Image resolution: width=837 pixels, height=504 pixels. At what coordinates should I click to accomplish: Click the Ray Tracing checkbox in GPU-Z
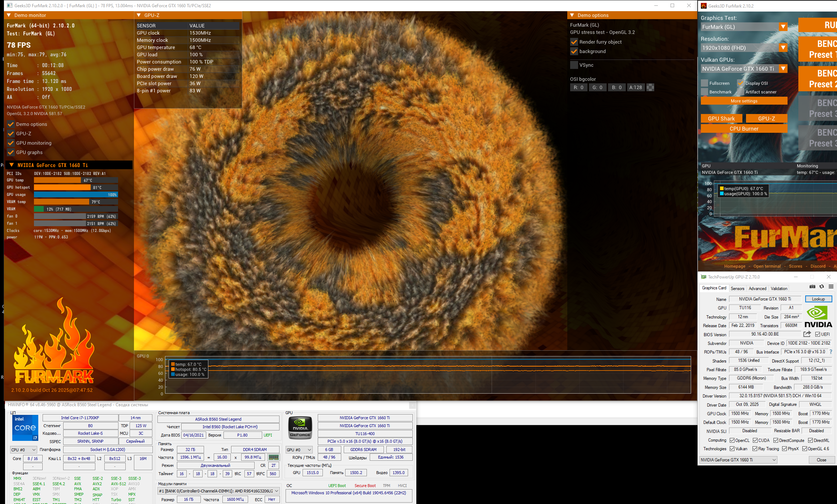coord(755,449)
